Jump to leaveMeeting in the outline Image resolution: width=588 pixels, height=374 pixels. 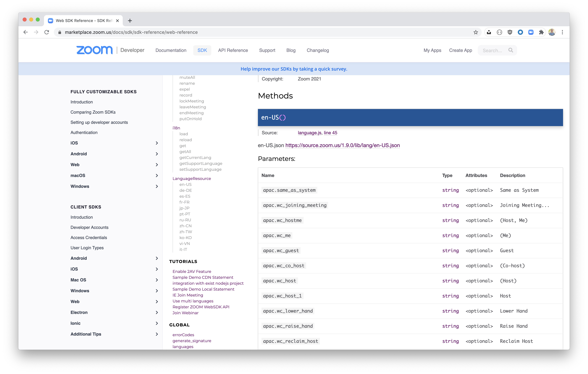coord(193,107)
